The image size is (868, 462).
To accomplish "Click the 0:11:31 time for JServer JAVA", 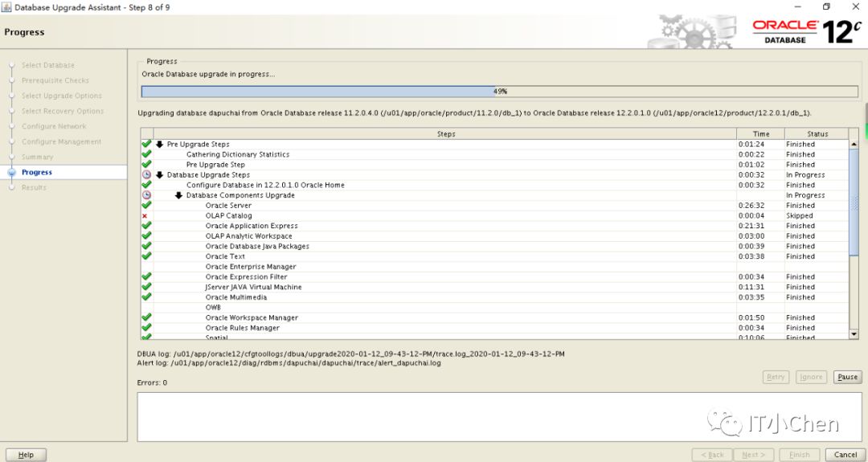I will [x=751, y=287].
